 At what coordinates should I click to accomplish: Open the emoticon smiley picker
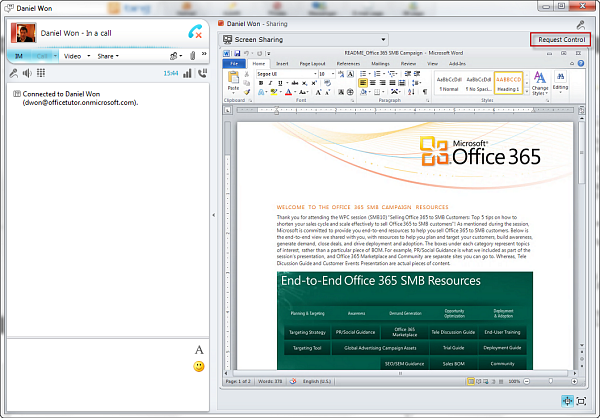coord(199,366)
